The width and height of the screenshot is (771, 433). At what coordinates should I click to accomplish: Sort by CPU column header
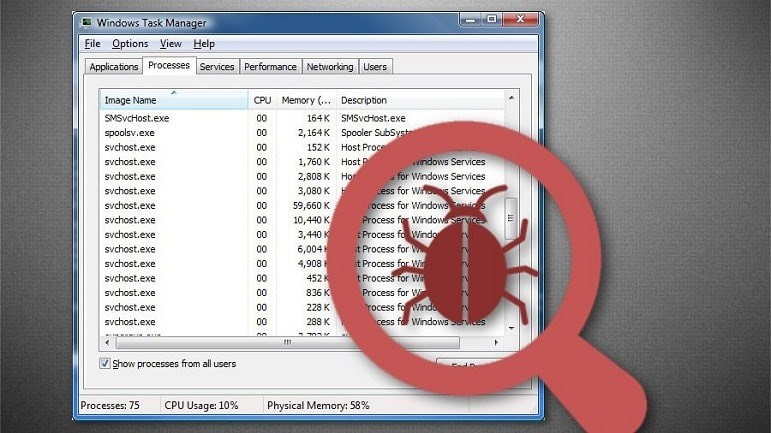click(262, 100)
